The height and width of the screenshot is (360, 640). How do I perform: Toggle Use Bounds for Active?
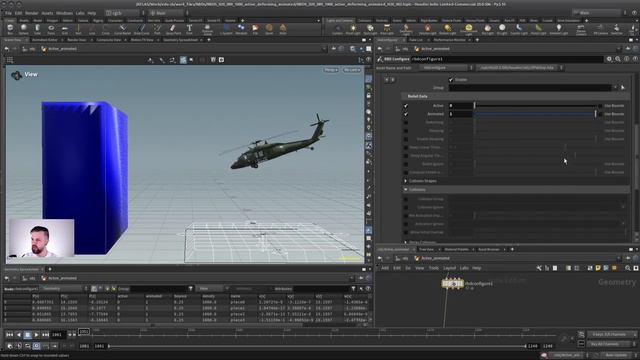point(600,106)
